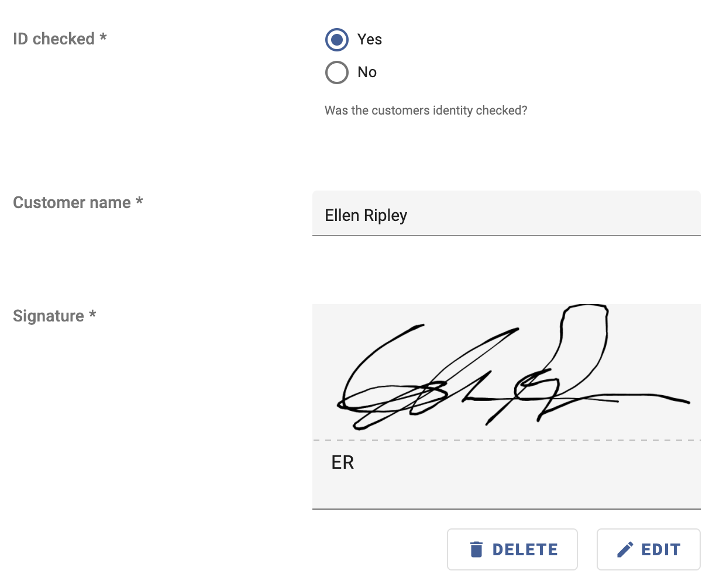Click the trash can icon on Delete
This screenshot has width=716, height=588.
477,549
